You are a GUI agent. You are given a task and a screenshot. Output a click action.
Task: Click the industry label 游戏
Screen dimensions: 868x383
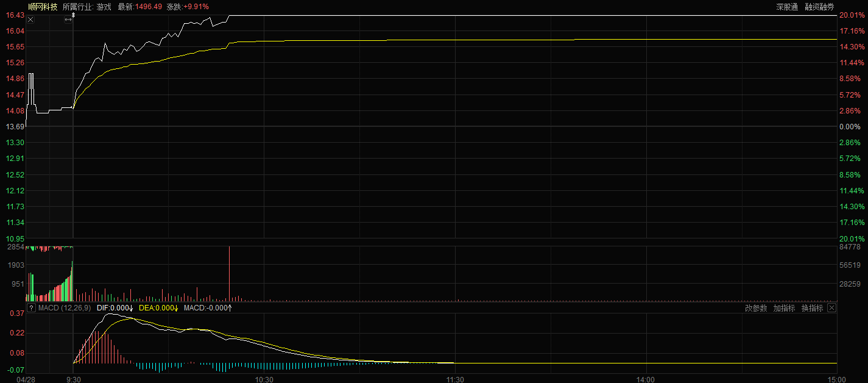(x=104, y=7)
